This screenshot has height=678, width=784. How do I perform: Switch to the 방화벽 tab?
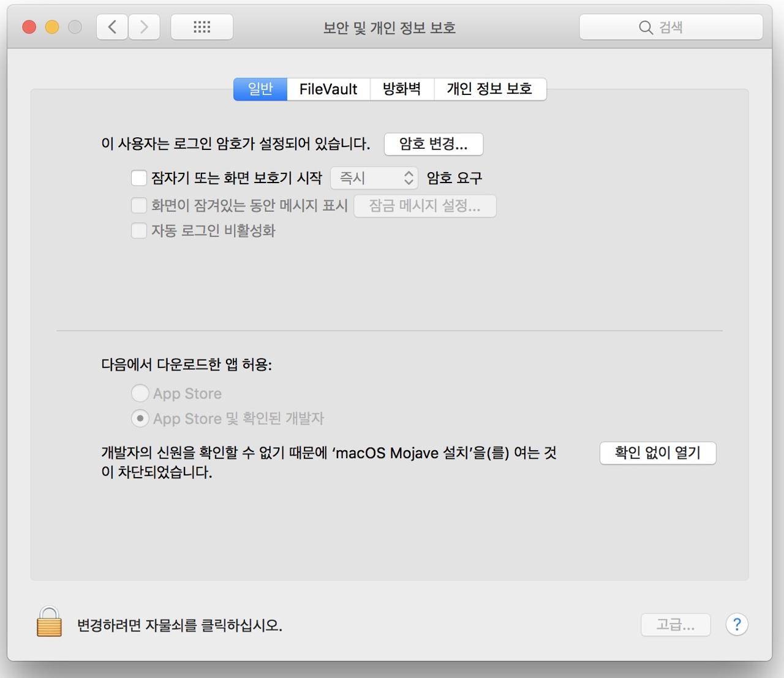[x=402, y=89]
